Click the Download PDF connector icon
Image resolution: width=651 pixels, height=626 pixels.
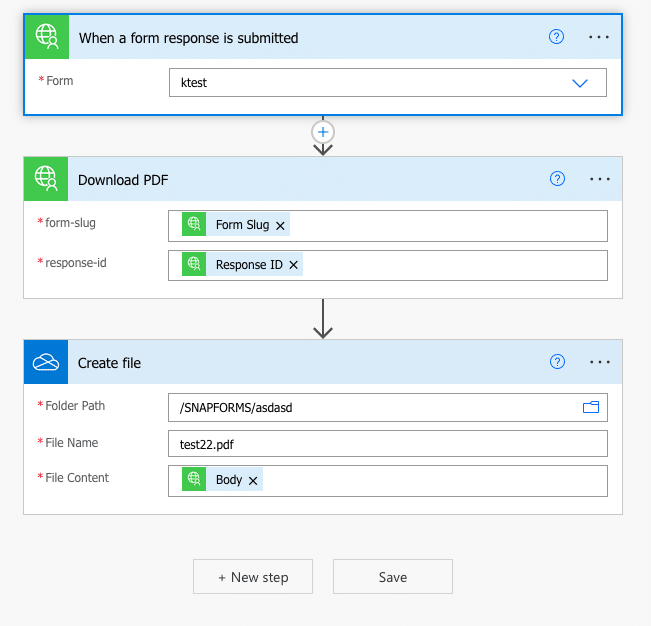click(46, 179)
